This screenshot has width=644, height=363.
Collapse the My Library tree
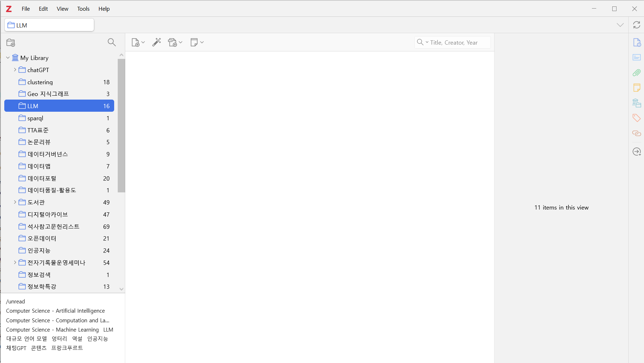point(8,58)
